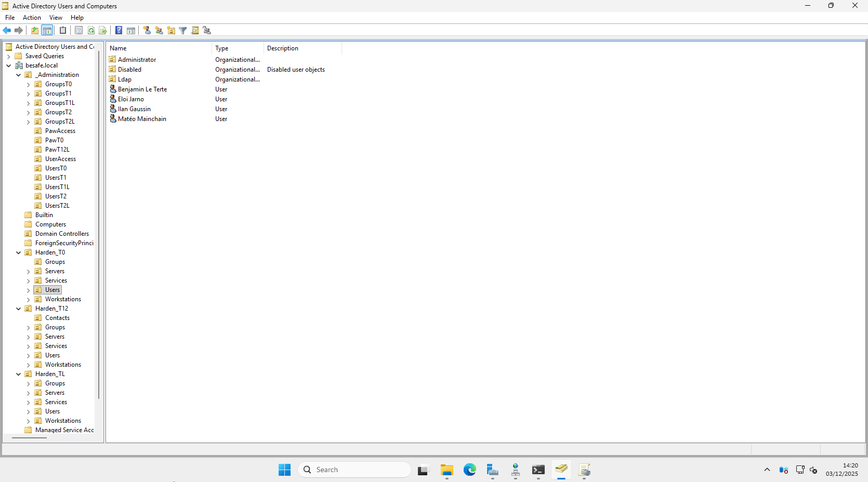Toggle Show/Hide Console Tree button
The height and width of the screenshot is (482, 868).
click(47, 31)
